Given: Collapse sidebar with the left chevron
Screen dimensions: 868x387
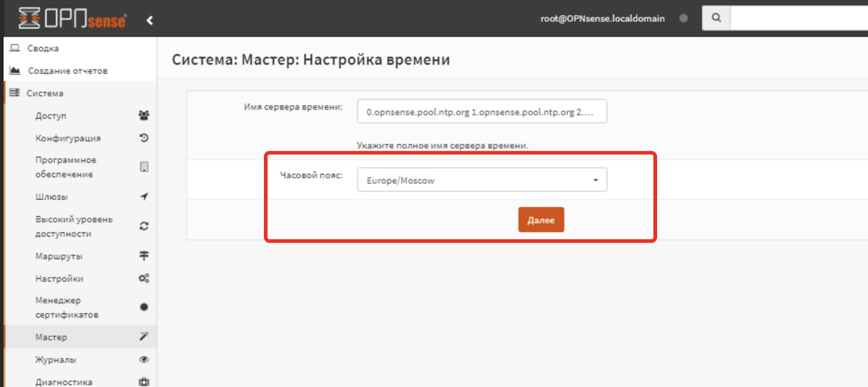Looking at the screenshot, I should pyautogui.click(x=150, y=21).
